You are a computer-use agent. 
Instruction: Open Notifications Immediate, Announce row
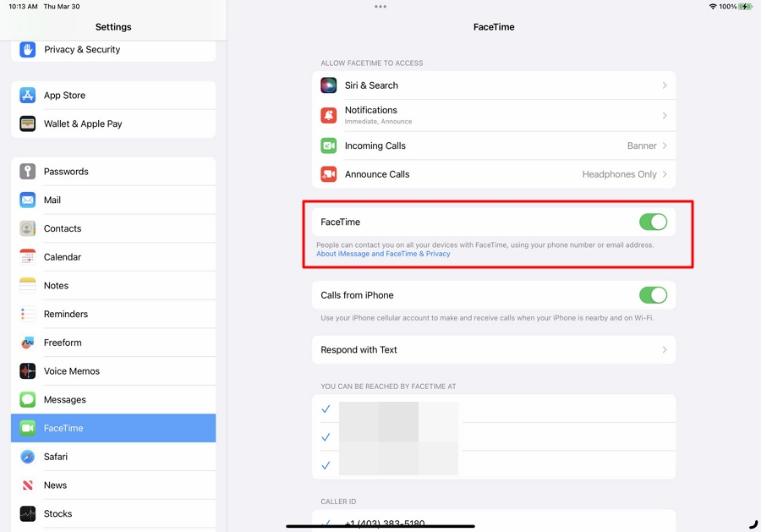click(494, 116)
